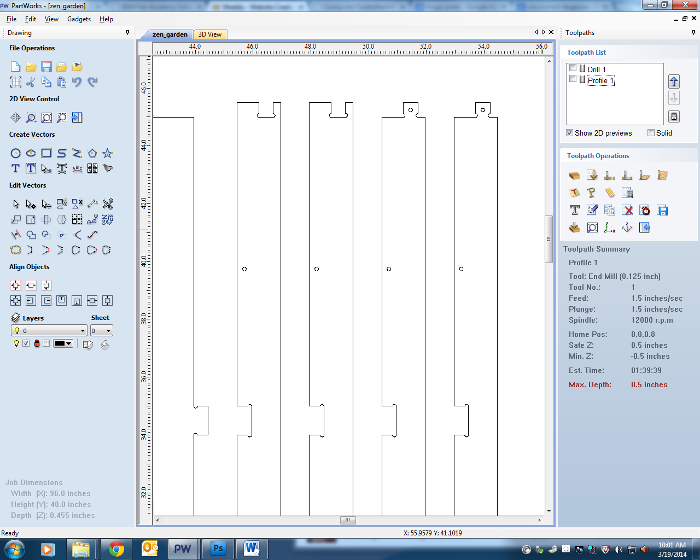Click the scissors Trim vectors icon in Edit Vectors

pos(108,204)
